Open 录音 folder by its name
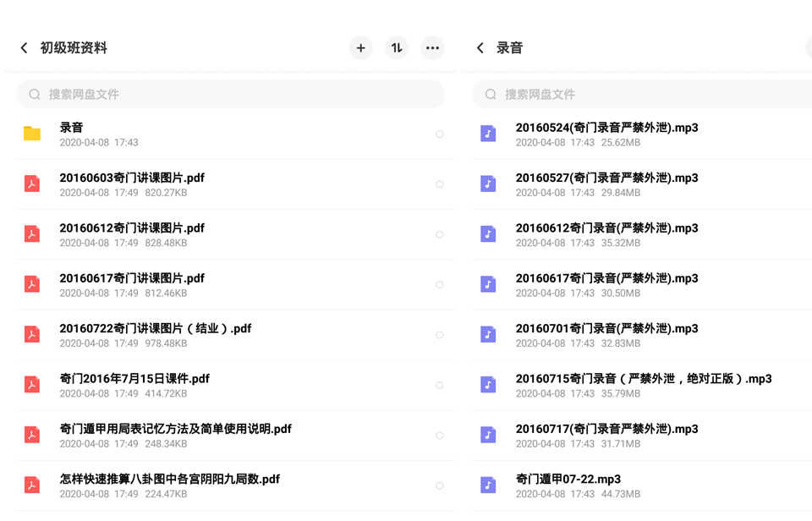This screenshot has width=812, height=521. pyautogui.click(x=71, y=128)
